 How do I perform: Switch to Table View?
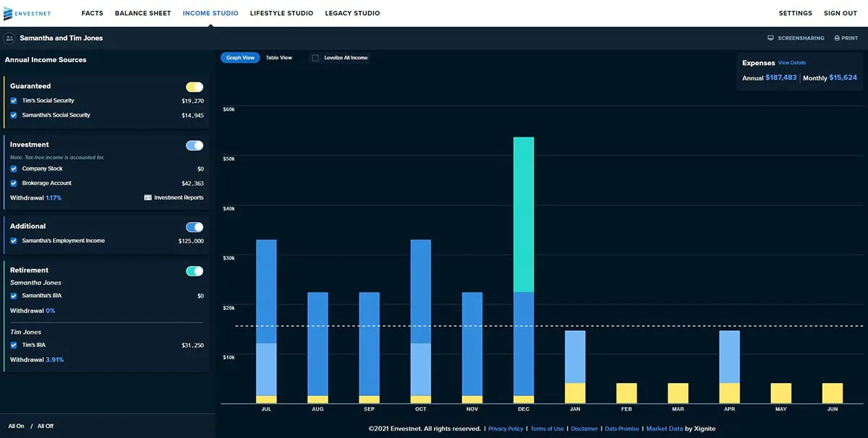click(278, 58)
